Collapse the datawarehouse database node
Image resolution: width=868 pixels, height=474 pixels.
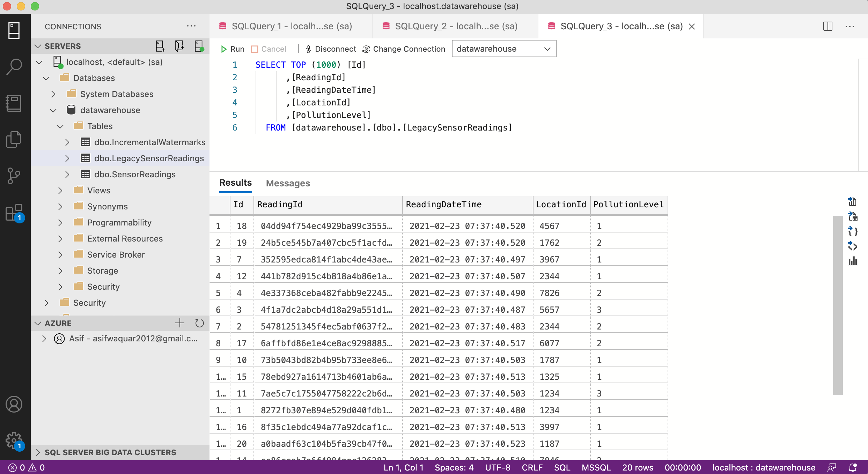[53, 110]
